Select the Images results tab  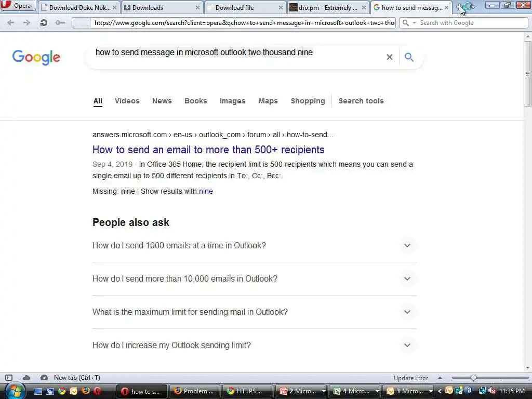[x=232, y=101]
